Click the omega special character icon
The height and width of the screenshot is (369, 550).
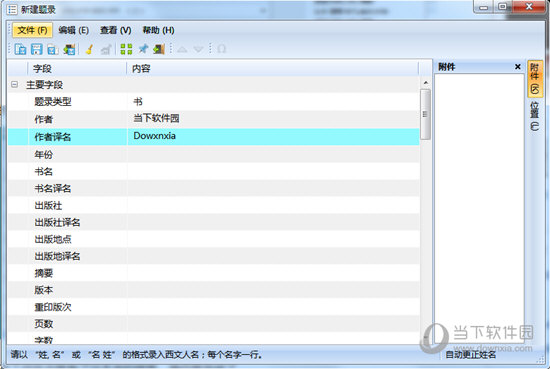(x=221, y=49)
